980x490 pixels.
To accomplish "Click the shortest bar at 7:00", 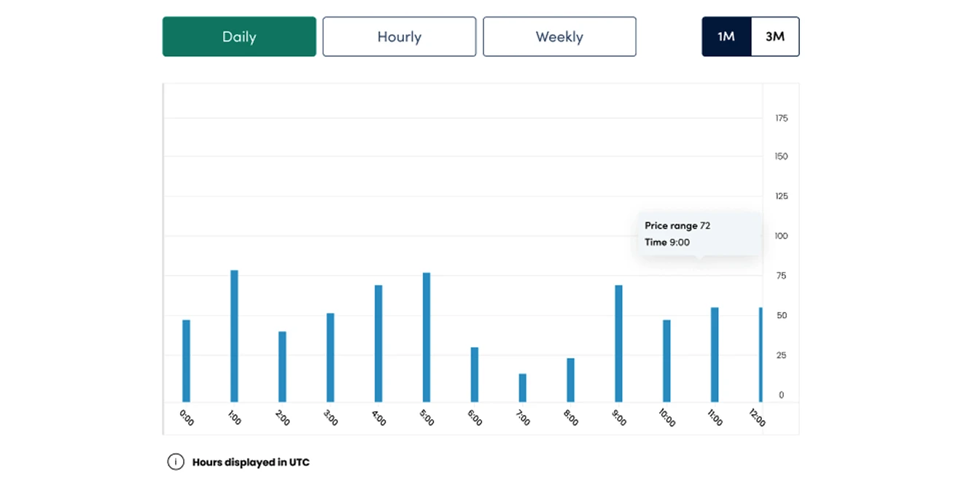I will 523,388.
